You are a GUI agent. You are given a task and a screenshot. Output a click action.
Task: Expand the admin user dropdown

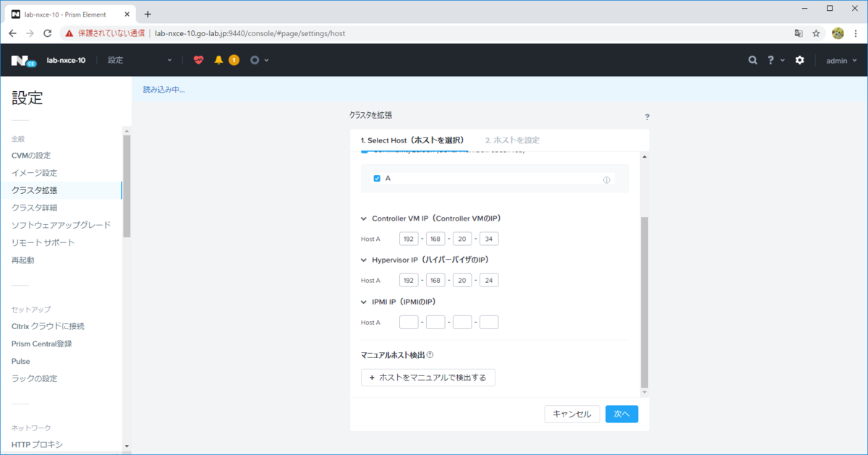click(841, 61)
